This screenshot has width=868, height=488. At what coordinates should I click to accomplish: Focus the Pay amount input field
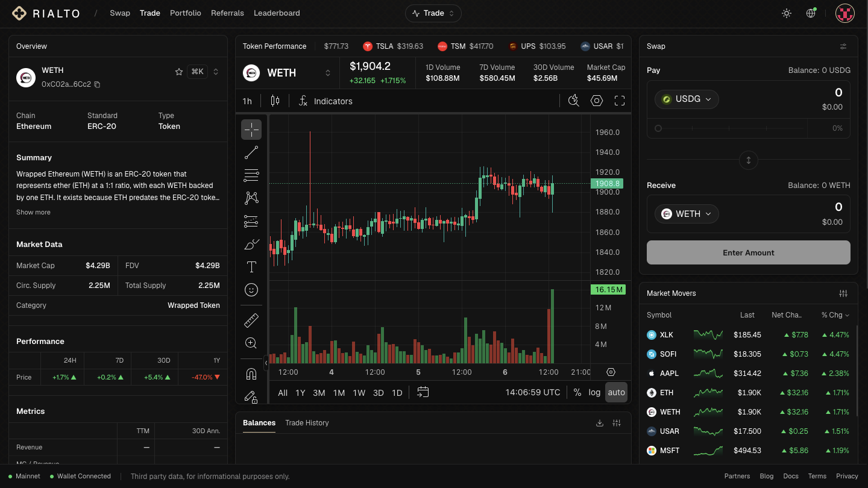(838, 93)
